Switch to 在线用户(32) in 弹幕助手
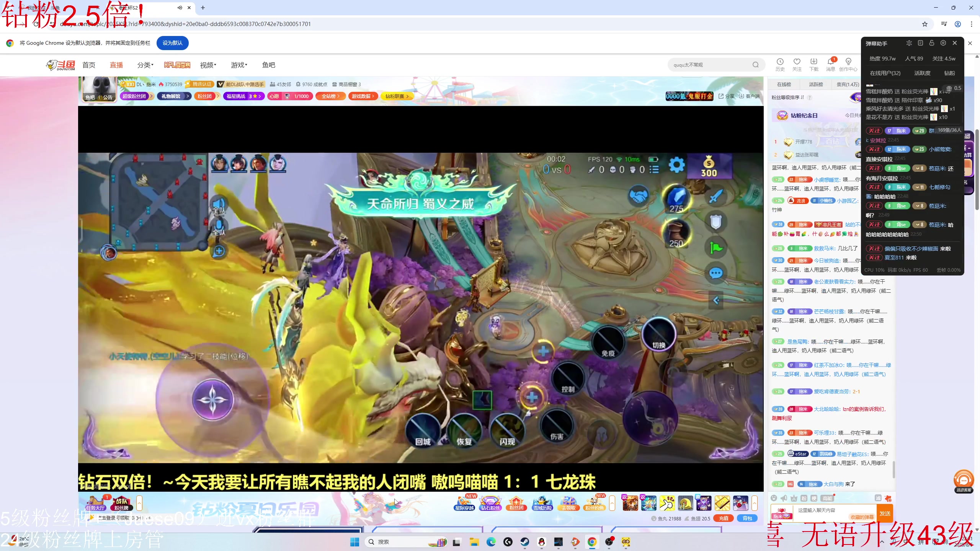 tap(885, 73)
